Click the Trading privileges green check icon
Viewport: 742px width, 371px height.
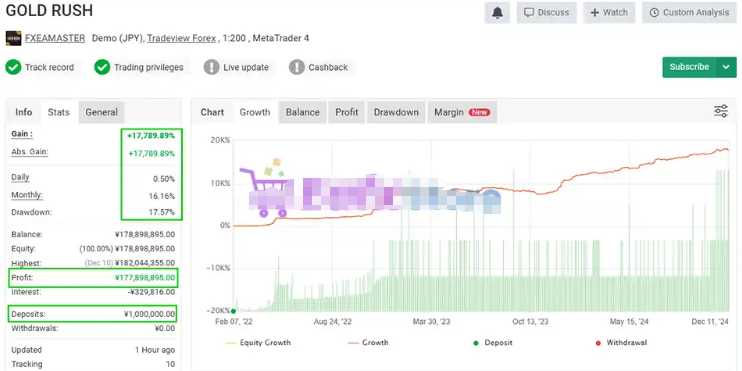102,67
